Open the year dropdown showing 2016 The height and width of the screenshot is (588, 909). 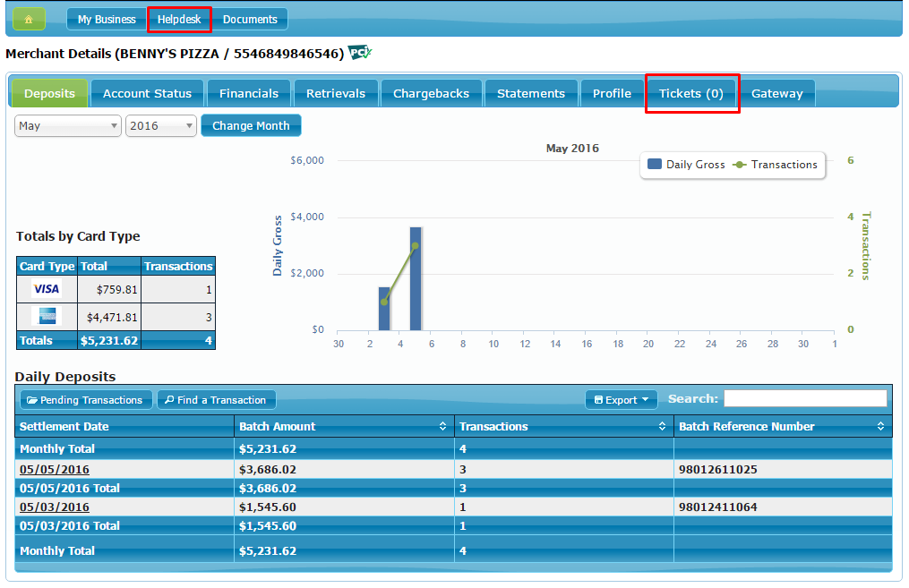click(161, 126)
